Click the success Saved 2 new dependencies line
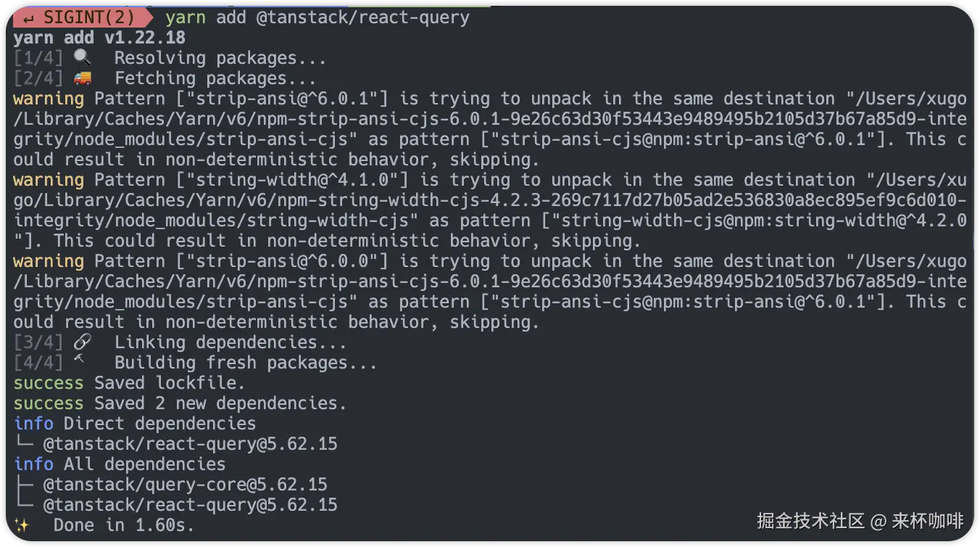 point(180,403)
